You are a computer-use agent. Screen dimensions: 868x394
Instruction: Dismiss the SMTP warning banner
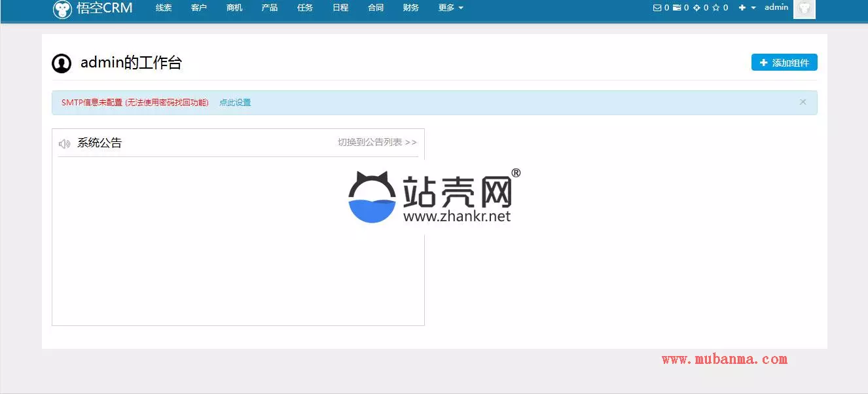point(803,102)
